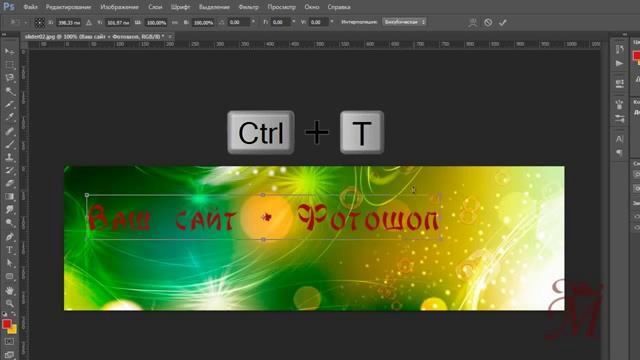Select the Quick Selection tool
The image size is (640, 360).
(10, 91)
